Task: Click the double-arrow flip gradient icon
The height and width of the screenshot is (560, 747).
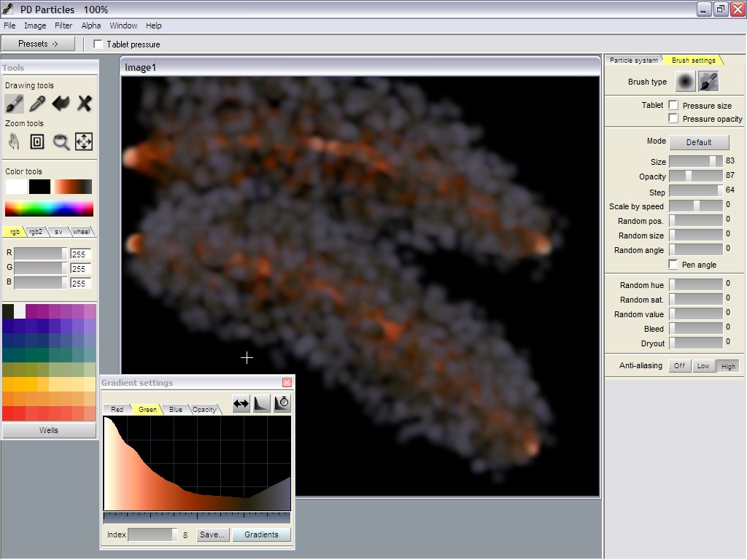Action: [241, 403]
